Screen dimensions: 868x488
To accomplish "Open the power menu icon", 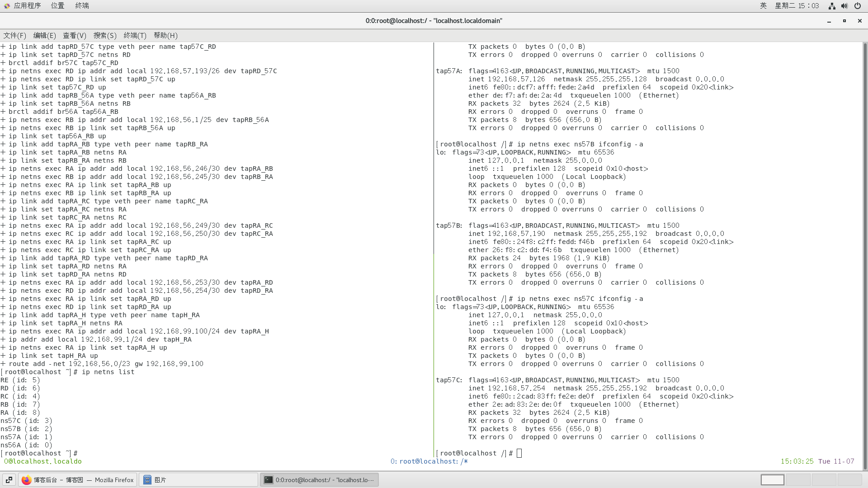I will pyautogui.click(x=858, y=6).
